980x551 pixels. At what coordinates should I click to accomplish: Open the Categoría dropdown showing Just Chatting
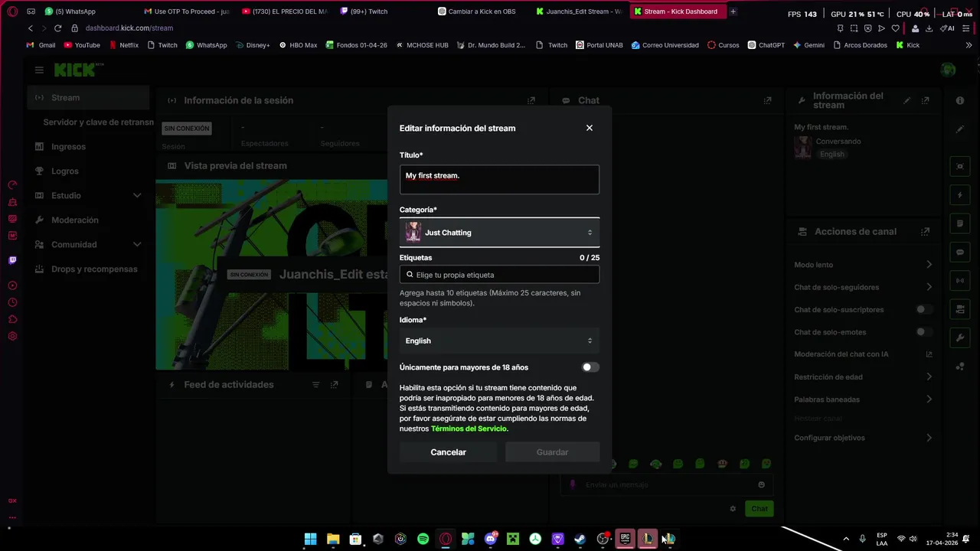pos(499,233)
